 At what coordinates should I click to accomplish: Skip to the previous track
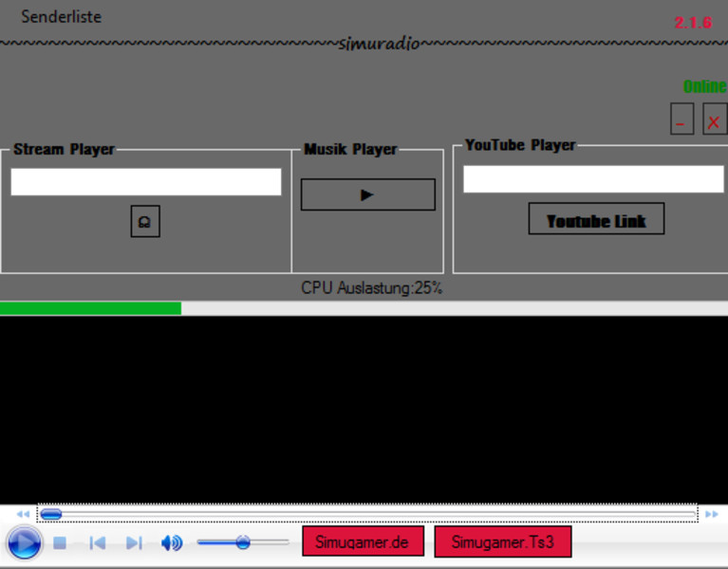click(97, 543)
